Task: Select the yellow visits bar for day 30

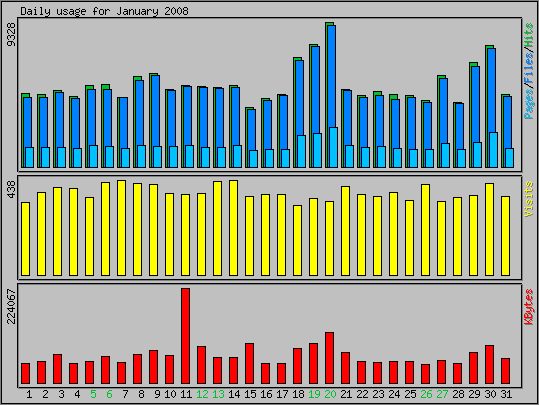Action: [490, 230]
